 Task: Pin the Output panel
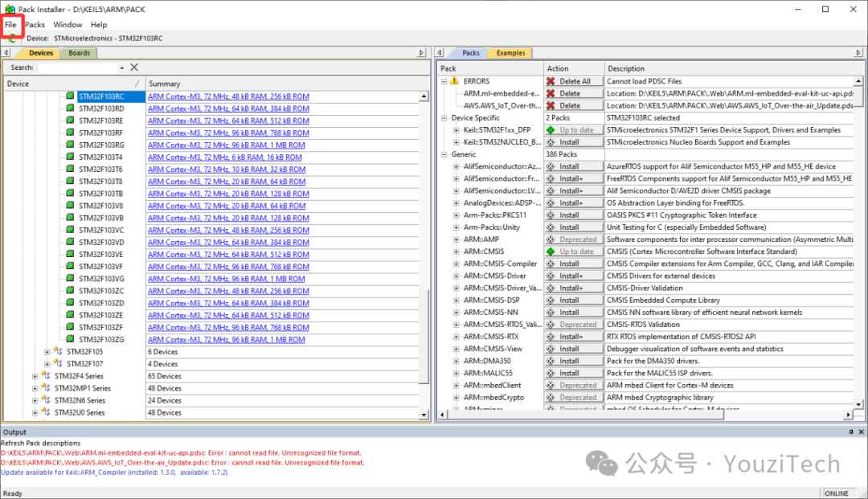851,432
